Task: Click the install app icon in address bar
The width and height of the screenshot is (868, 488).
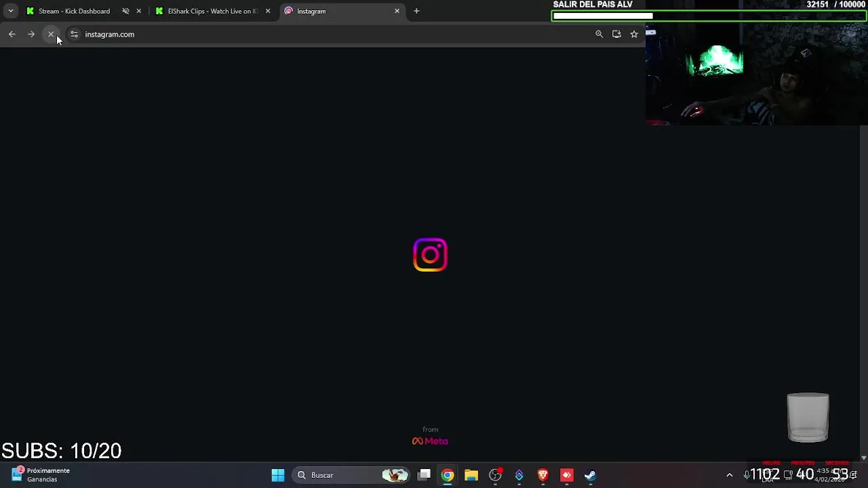Action: 616,34
